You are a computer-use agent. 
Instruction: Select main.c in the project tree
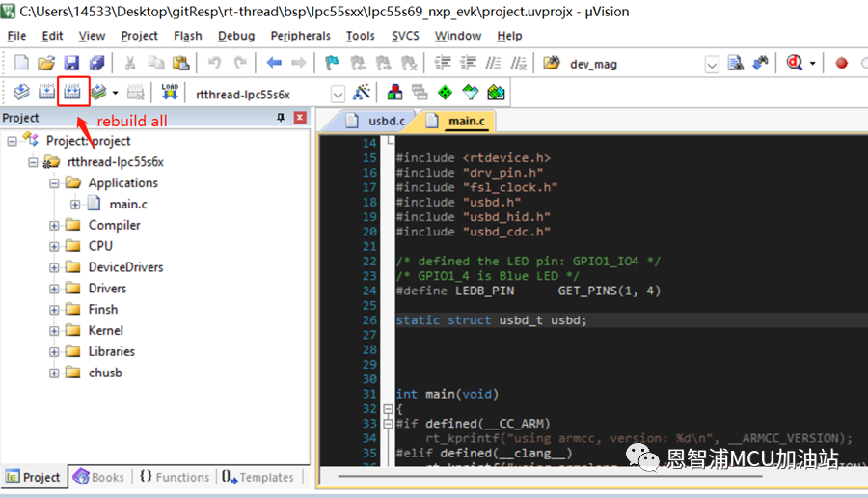(128, 204)
